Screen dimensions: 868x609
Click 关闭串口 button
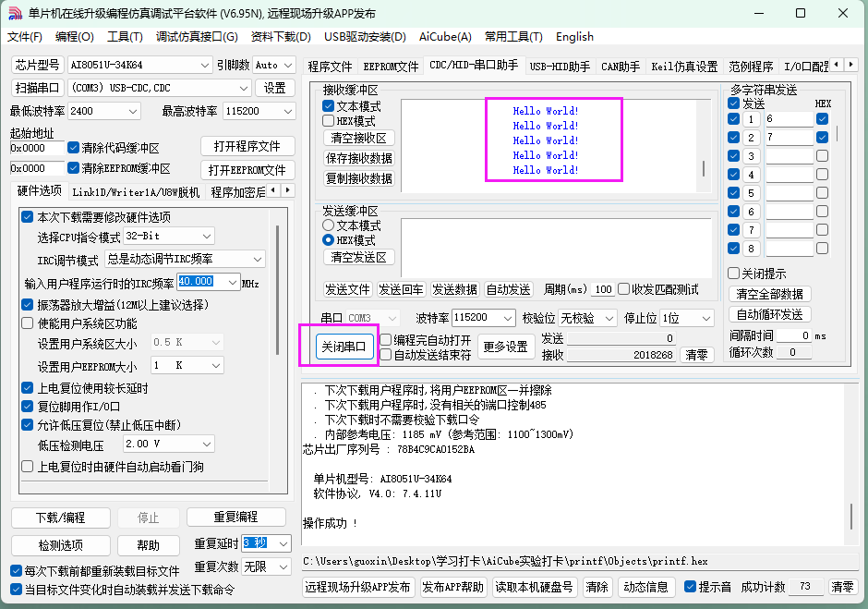click(344, 347)
